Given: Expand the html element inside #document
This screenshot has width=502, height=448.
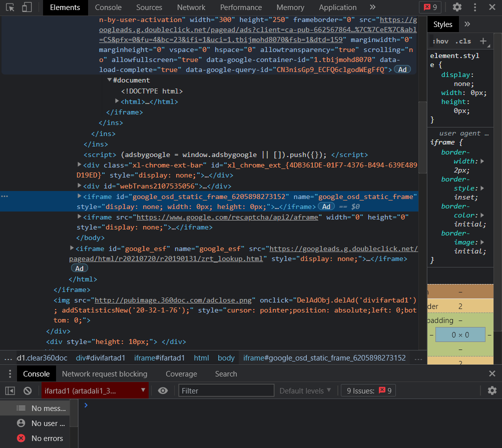Looking at the screenshot, I should click(x=117, y=101).
